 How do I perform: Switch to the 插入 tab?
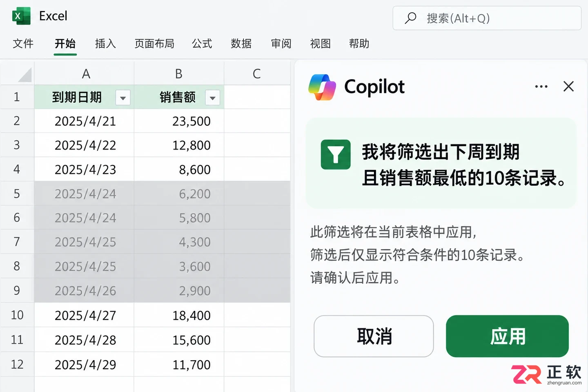[x=105, y=44]
